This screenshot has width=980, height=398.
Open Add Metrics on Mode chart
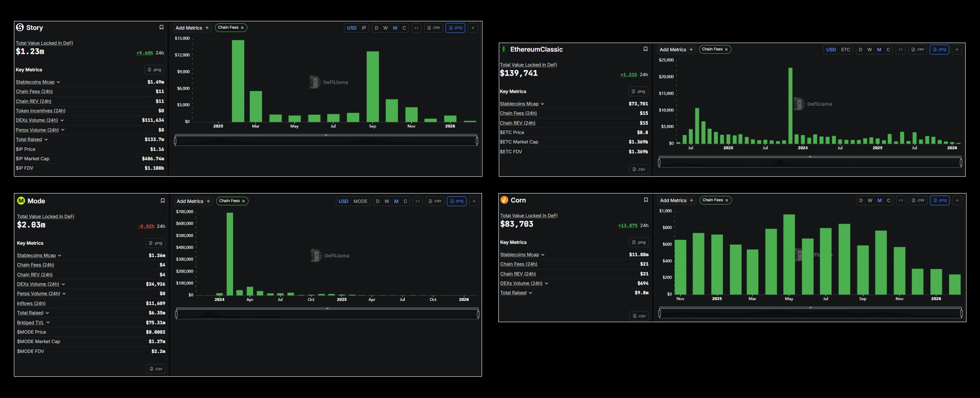pyautogui.click(x=193, y=201)
